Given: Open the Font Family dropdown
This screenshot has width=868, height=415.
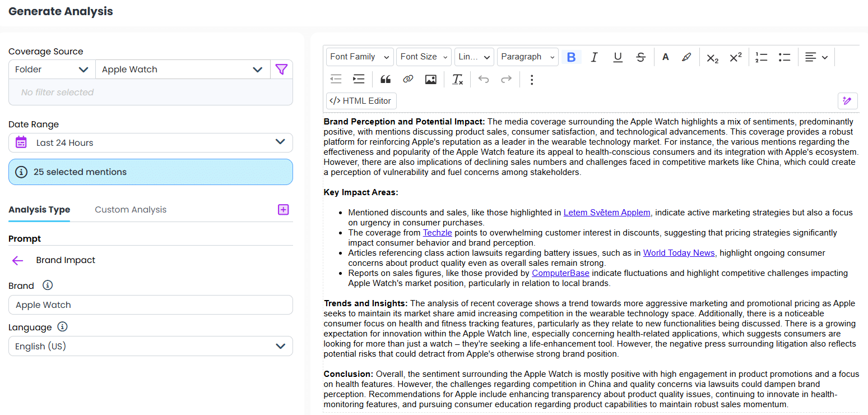Looking at the screenshot, I should point(360,57).
